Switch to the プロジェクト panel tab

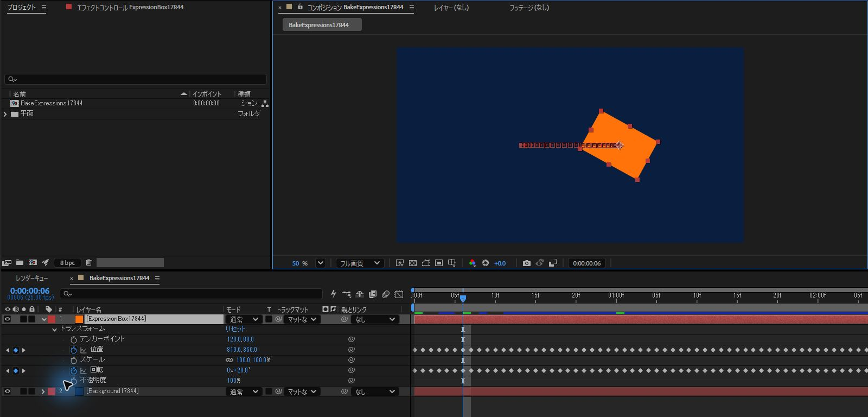[x=22, y=8]
